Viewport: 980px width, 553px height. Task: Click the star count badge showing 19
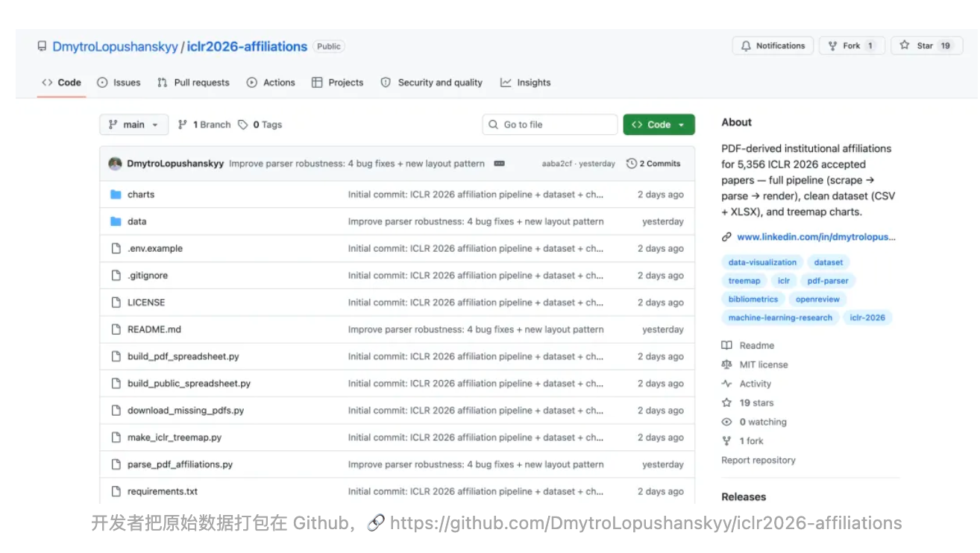(x=945, y=45)
